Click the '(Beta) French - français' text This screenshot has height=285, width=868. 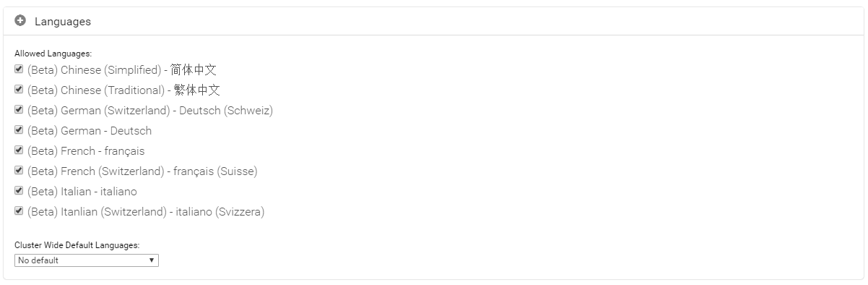[86, 151]
